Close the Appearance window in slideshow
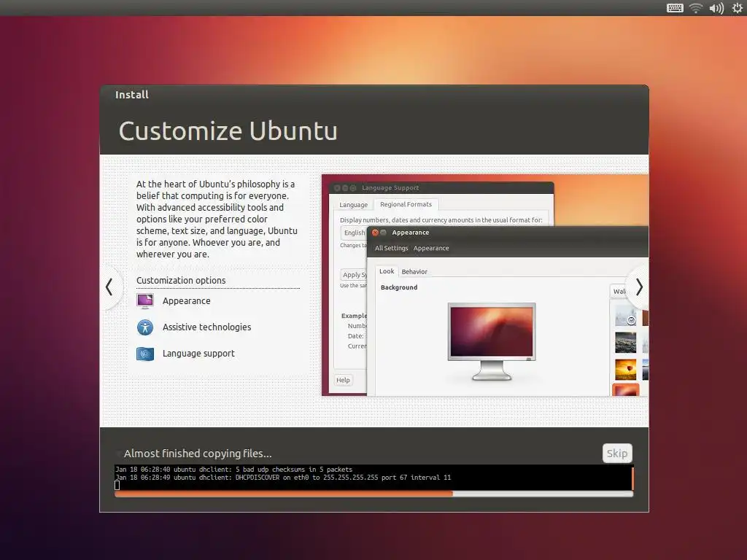 pyautogui.click(x=375, y=233)
